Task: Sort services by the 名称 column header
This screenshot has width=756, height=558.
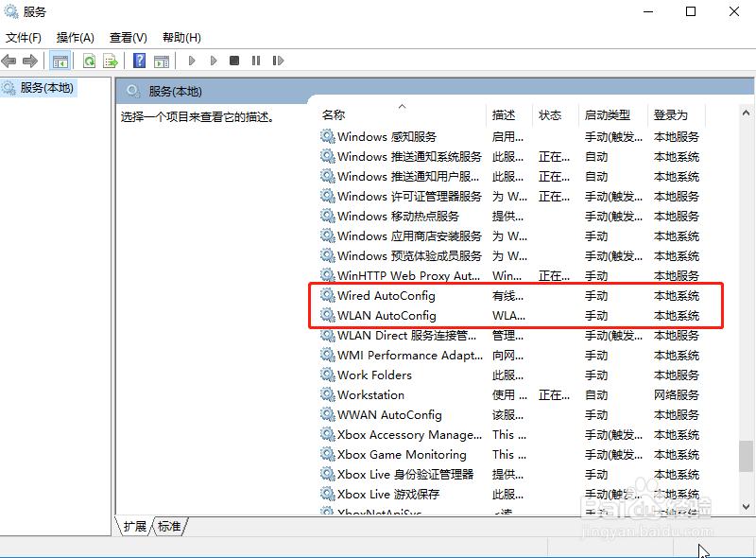Action: [x=333, y=114]
